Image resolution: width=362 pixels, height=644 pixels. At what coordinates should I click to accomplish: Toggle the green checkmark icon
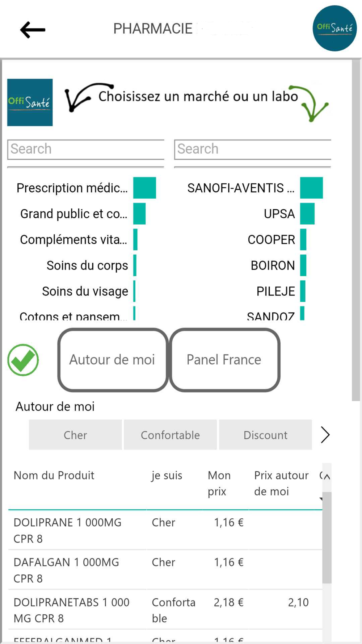[x=23, y=360]
